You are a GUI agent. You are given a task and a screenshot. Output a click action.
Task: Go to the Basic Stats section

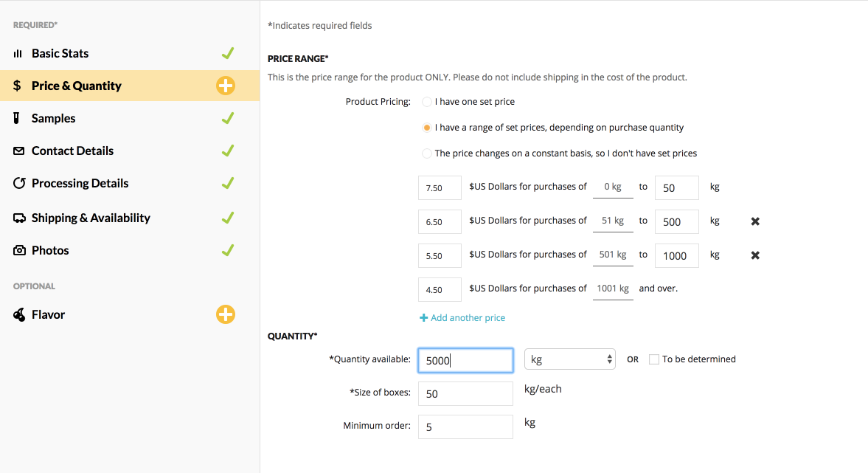point(60,53)
